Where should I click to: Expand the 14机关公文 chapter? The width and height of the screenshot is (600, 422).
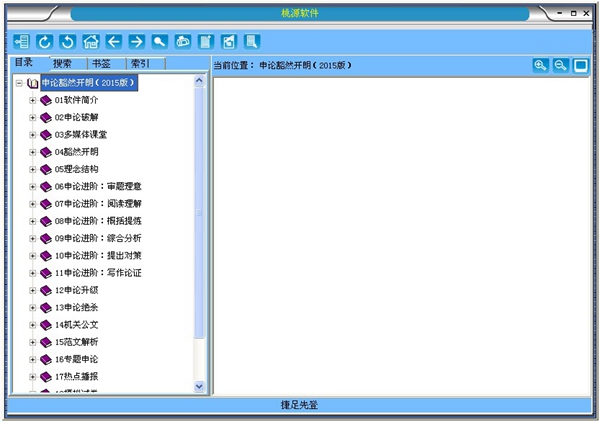pos(33,324)
